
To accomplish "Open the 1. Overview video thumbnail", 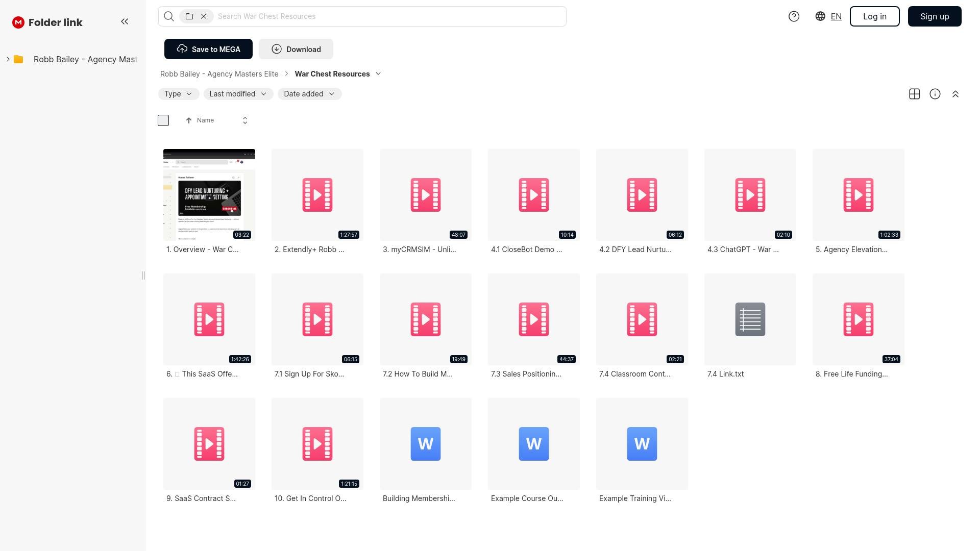I will pyautogui.click(x=209, y=195).
